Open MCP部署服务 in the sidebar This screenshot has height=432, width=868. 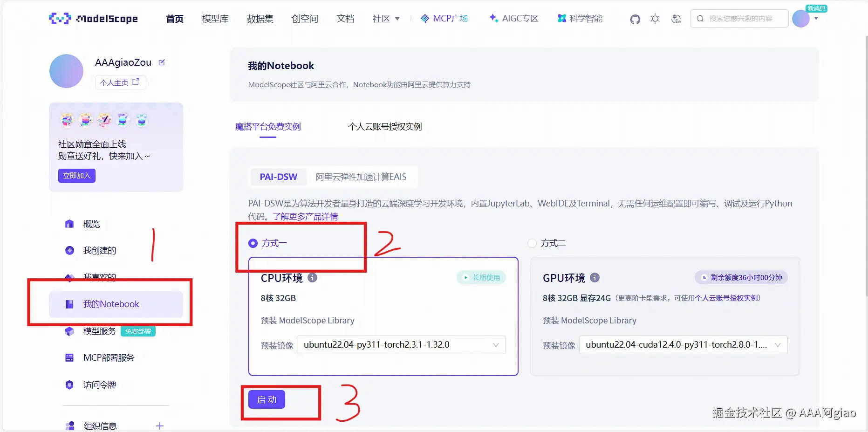(x=109, y=358)
